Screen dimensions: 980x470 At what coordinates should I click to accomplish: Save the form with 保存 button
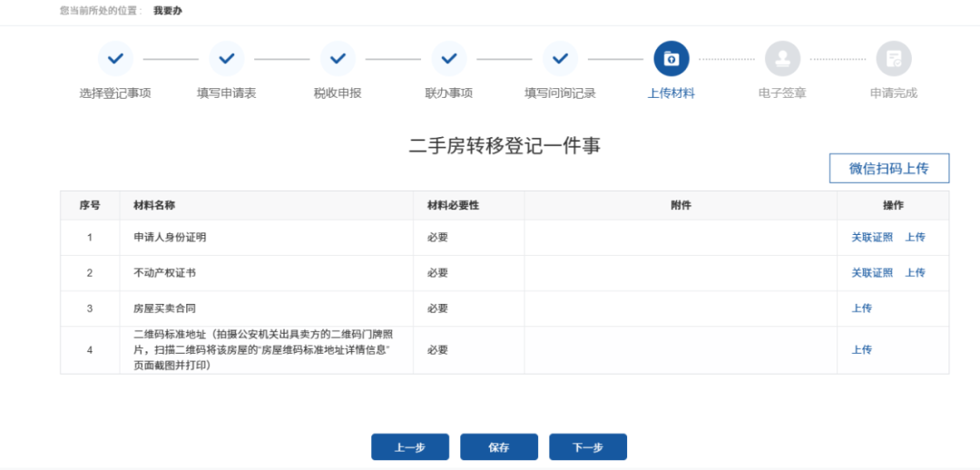click(498, 447)
